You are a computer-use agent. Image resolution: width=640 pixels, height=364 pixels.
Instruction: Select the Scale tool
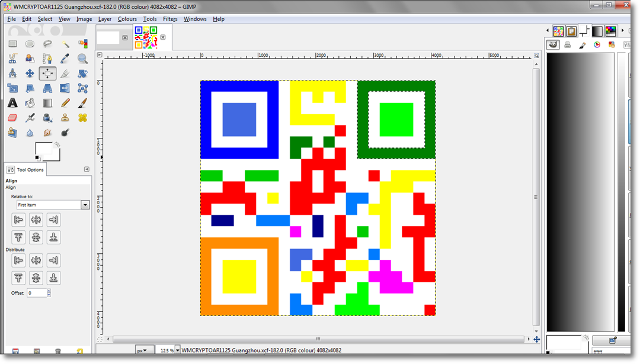click(12, 88)
